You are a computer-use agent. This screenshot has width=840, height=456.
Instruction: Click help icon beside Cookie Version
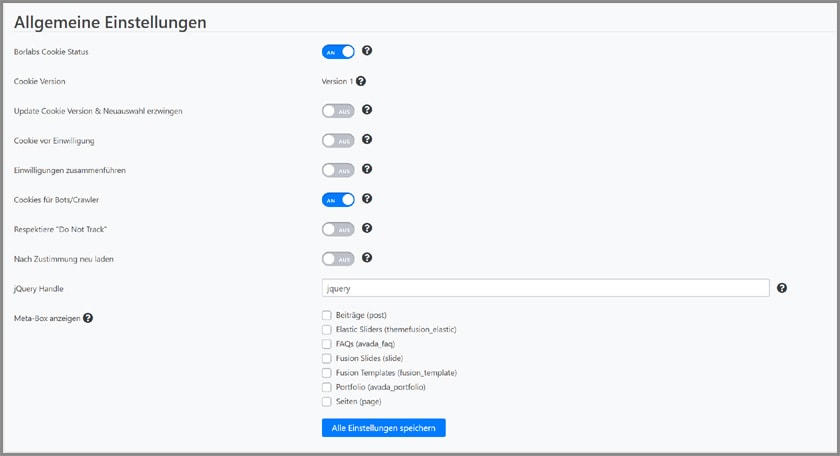361,81
